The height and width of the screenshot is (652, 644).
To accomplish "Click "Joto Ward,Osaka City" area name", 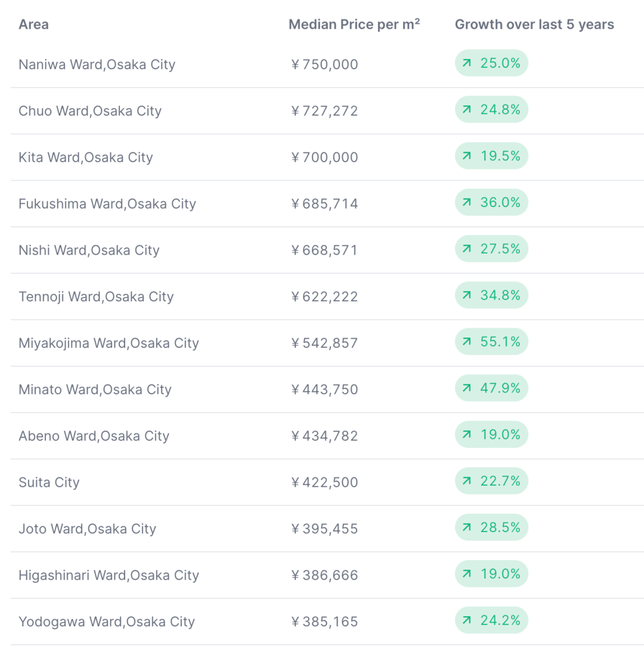I will coord(87,529).
